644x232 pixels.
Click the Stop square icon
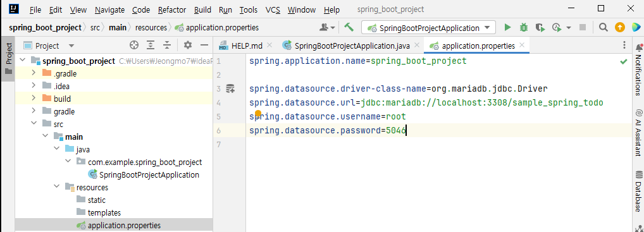[583, 28]
